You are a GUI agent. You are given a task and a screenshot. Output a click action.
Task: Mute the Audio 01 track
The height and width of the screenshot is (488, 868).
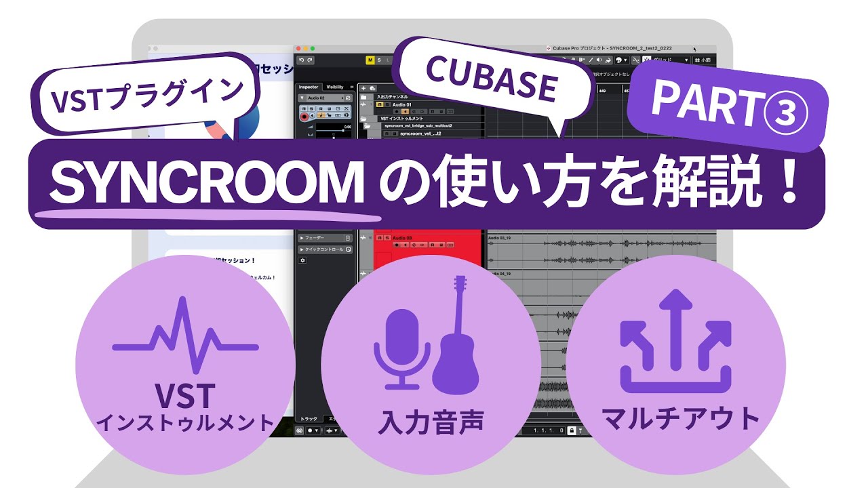(x=380, y=104)
